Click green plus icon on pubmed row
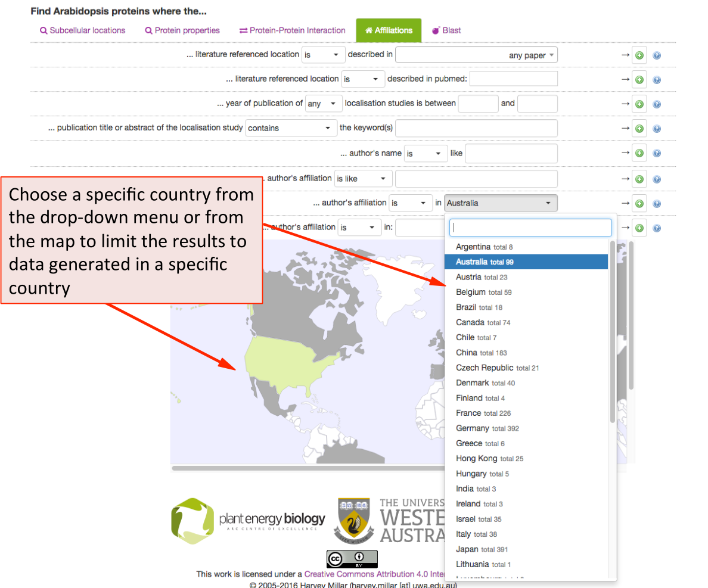The height and width of the screenshot is (588, 708). pos(639,80)
